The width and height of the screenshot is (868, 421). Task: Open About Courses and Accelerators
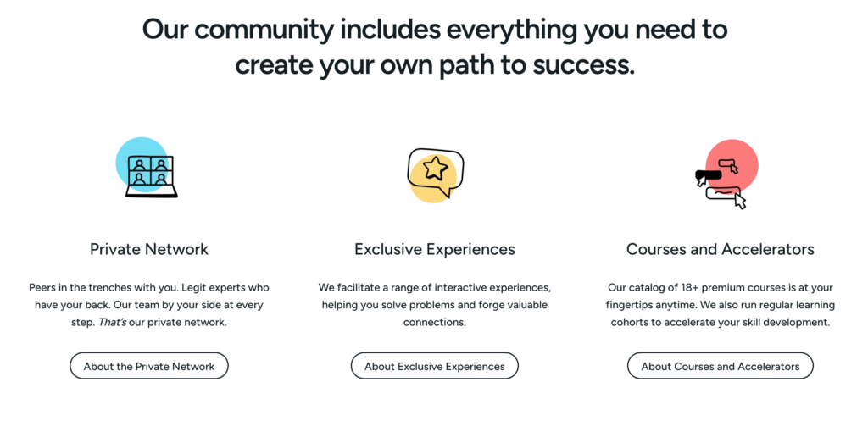click(721, 366)
